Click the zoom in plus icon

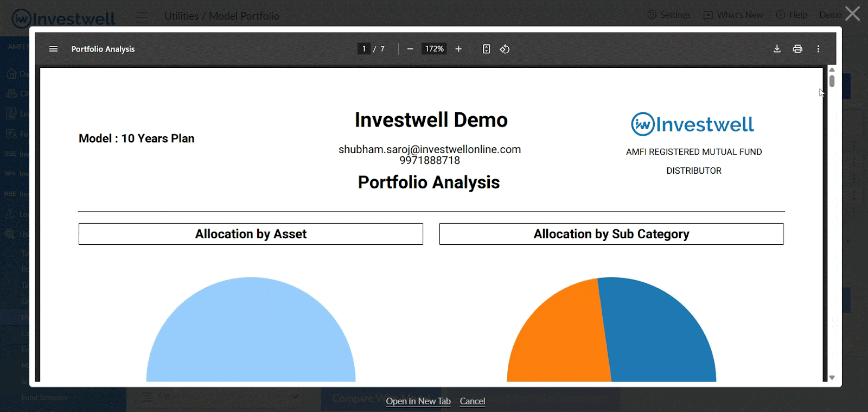click(458, 49)
